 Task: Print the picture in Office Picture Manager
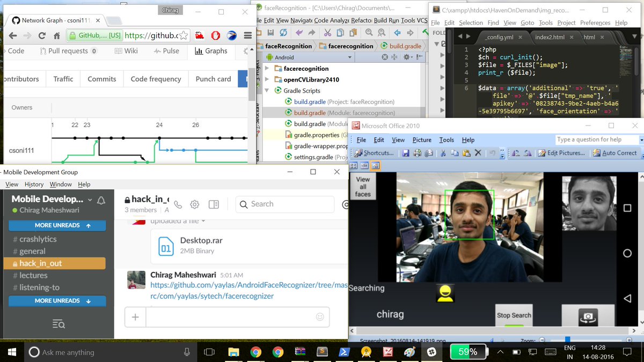(417, 153)
